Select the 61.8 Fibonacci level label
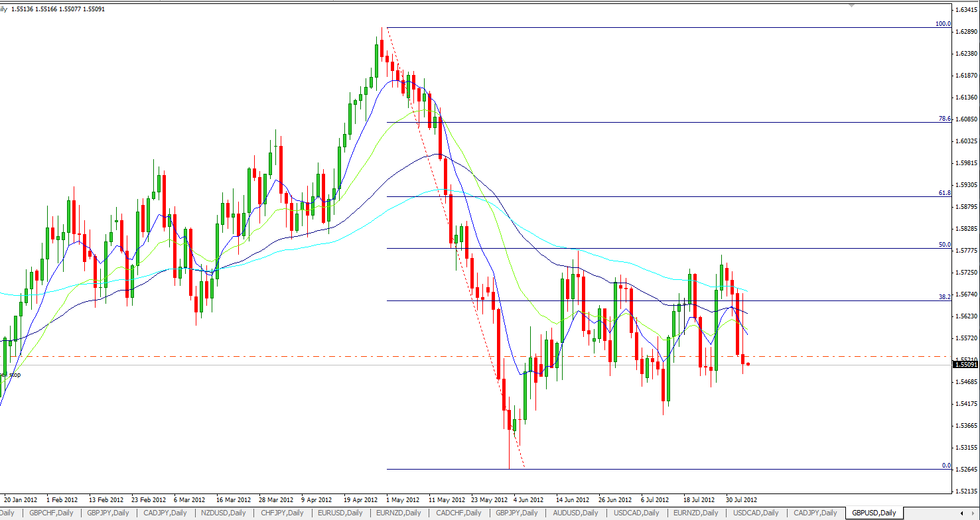Viewport: 980px width, 520px height. click(x=944, y=193)
